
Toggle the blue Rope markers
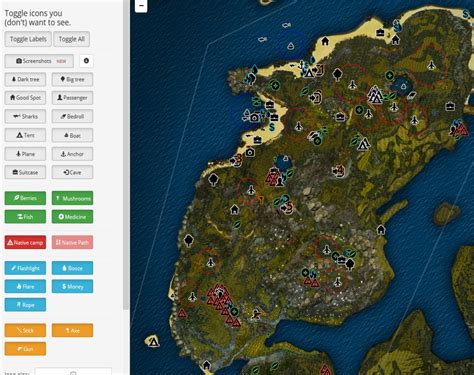[x=25, y=305]
